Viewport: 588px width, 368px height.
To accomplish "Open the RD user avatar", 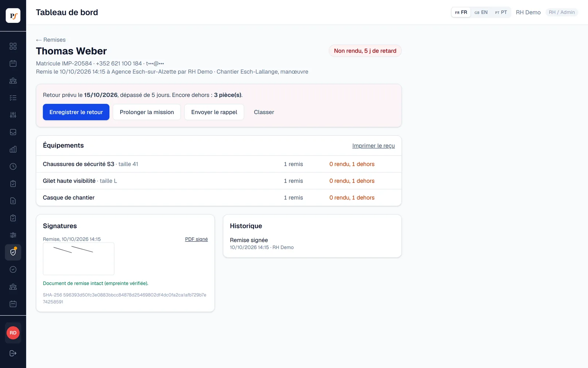I will click(x=13, y=333).
